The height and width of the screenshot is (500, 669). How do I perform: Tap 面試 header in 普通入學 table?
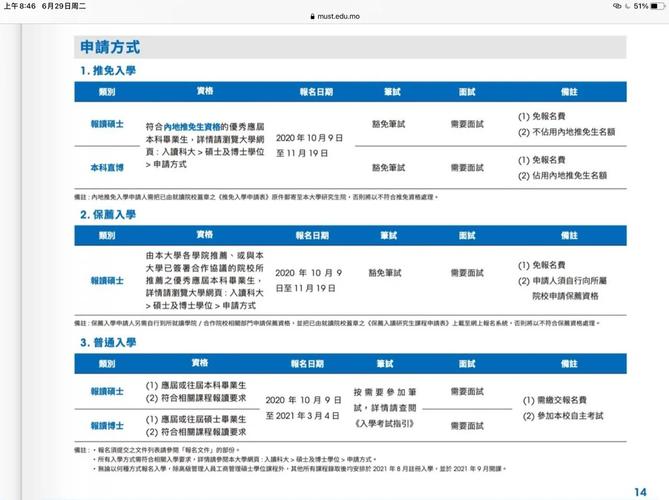(x=467, y=363)
